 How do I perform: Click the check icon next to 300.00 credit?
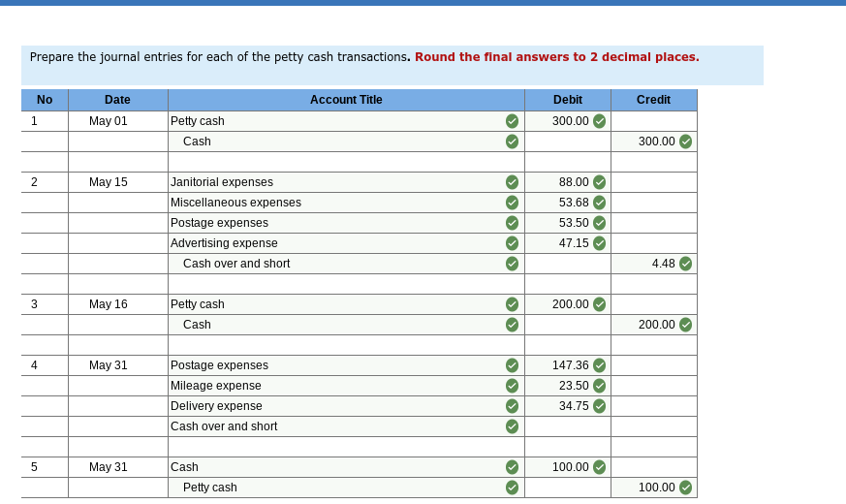click(685, 142)
